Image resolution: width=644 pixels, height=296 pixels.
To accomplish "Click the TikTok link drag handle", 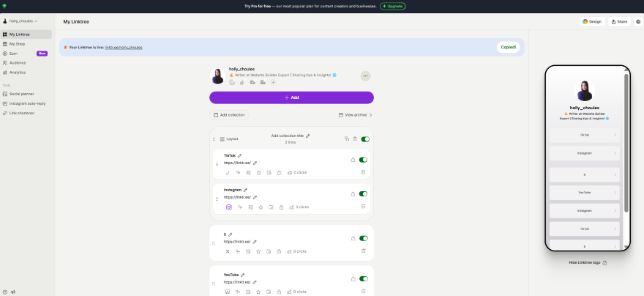I will 217,164.
